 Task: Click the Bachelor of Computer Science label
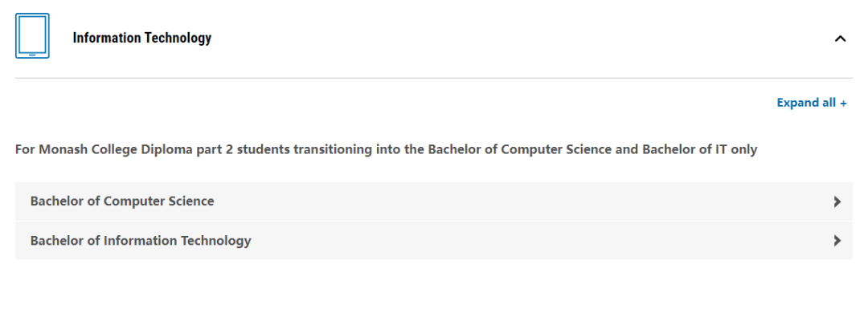[x=122, y=201]
